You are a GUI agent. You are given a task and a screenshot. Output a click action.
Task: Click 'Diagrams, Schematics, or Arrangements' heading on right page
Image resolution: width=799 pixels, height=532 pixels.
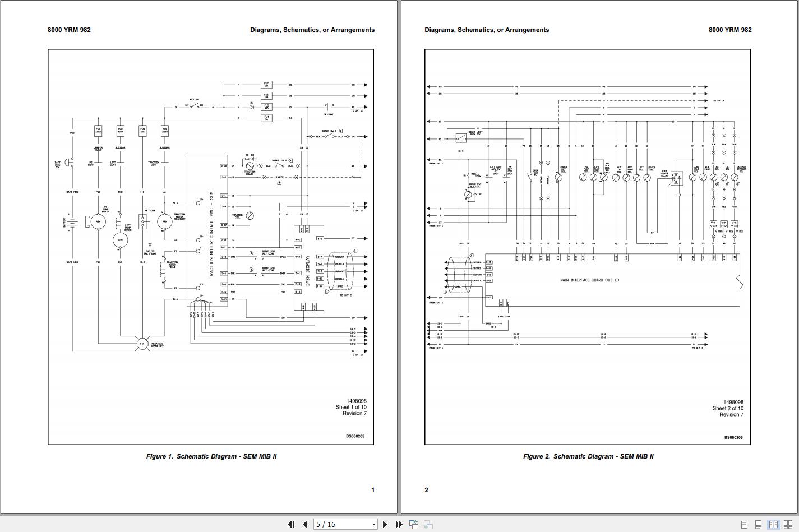pyautogui.click(x=487, y=30)
